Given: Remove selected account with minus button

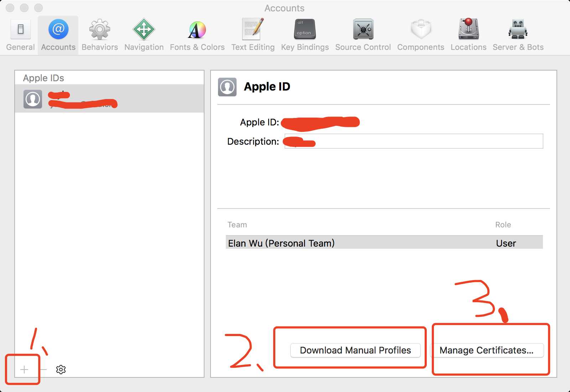Looking at the screenshot, I should 43,370.
